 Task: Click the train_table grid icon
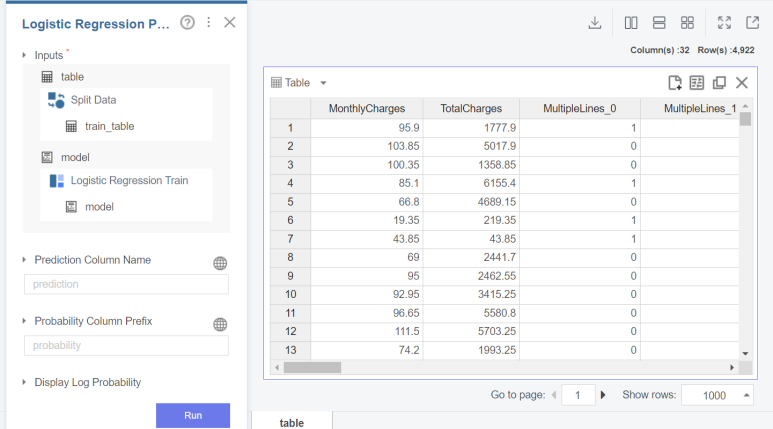pos(71,127)
